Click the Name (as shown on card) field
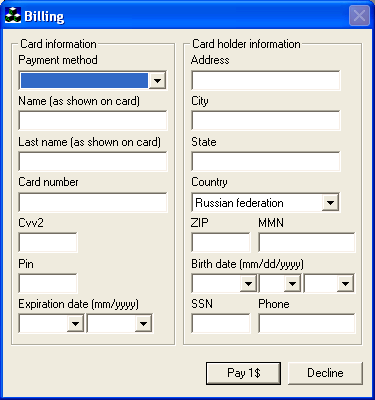Image resolution: width=375 pixels, height=400 pixels. (93, 121)
